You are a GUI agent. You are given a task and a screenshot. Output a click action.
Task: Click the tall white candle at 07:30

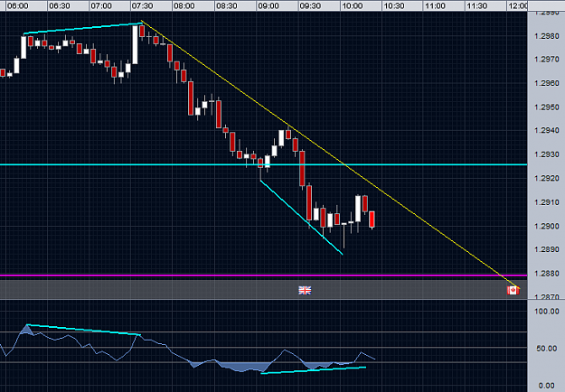(135, 44)
